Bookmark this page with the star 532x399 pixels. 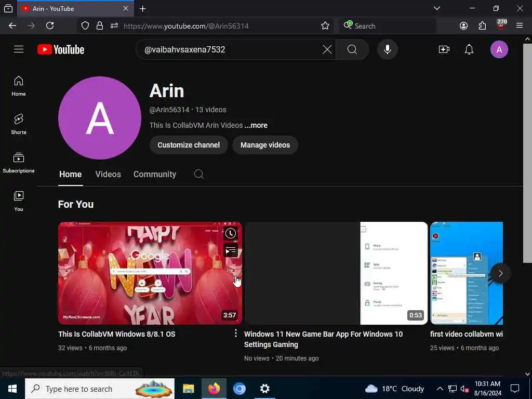point(325,26)
